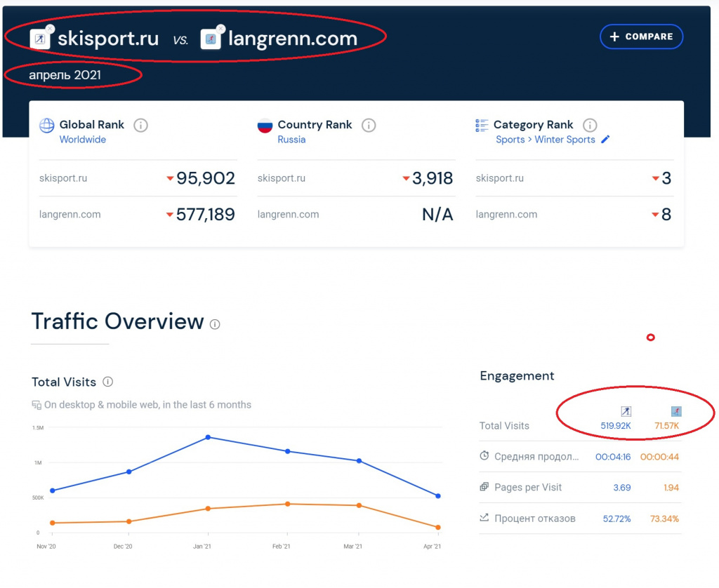Click langrenn.com favicon in Engagement table
Viewport: 719px width, 588px height.
click(x=676, y=411)
